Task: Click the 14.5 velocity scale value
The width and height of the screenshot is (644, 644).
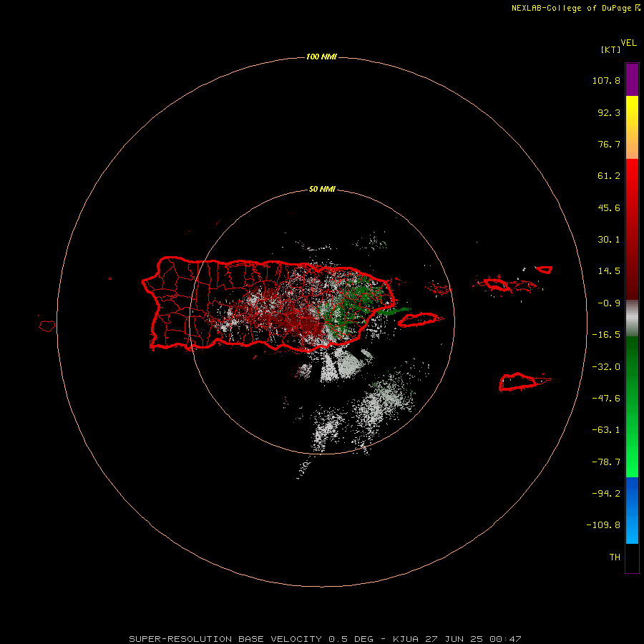Action: click(609, 271)
